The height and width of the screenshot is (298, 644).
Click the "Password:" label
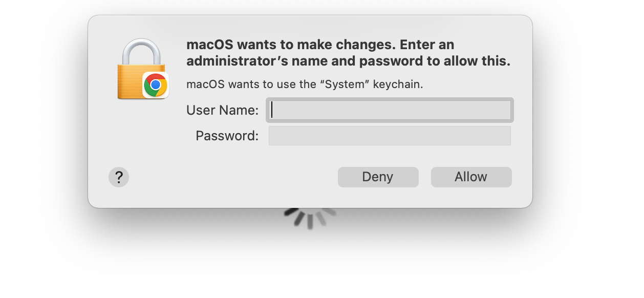227,136
